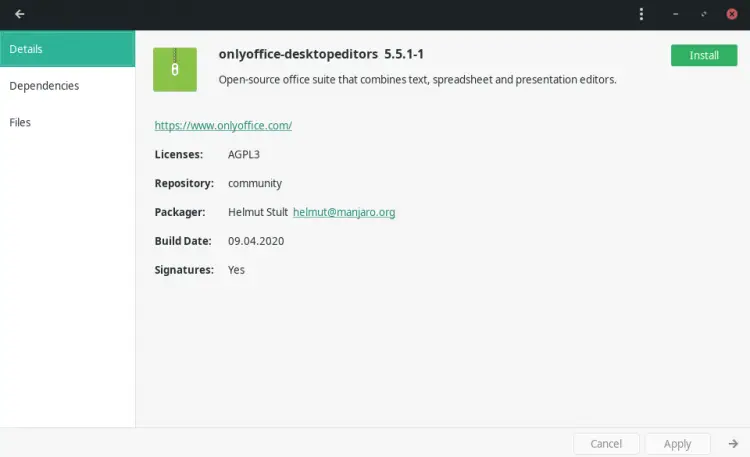This screenshot has height=457, width=750.
Task: Click the onlyoffice package archive icon
Action: 175,68
